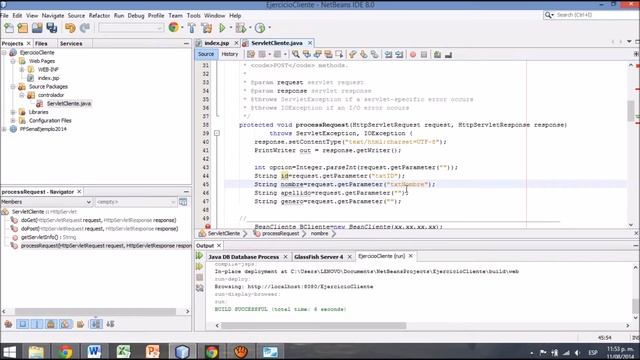This screenshot has height=360, width=640.
Task: Open the project configuration combo box
Action: tap(131, 28)
